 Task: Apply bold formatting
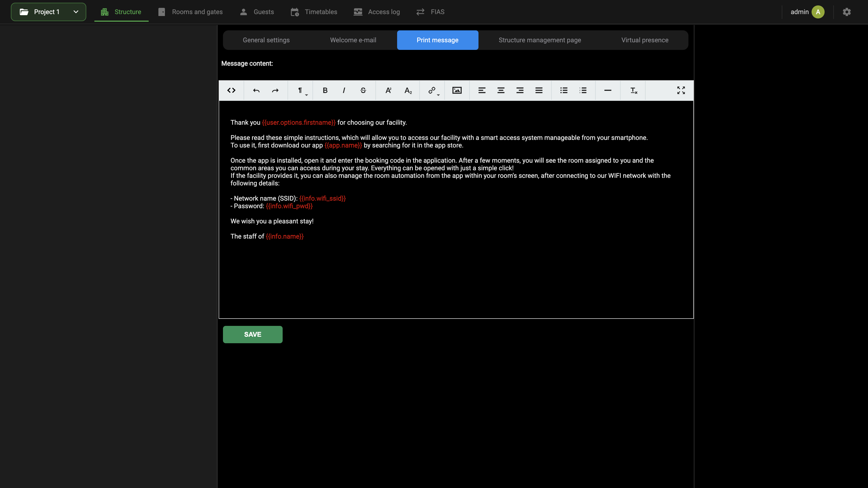pos(325,90)
